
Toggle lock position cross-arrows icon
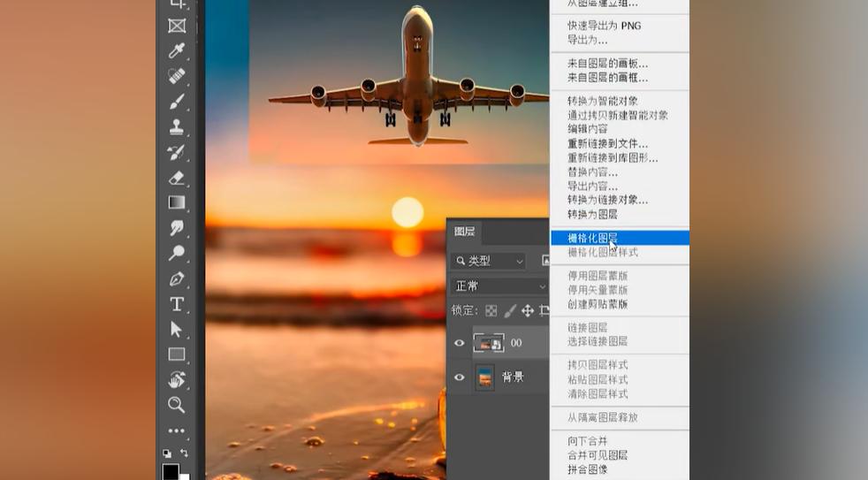(528, 311)
